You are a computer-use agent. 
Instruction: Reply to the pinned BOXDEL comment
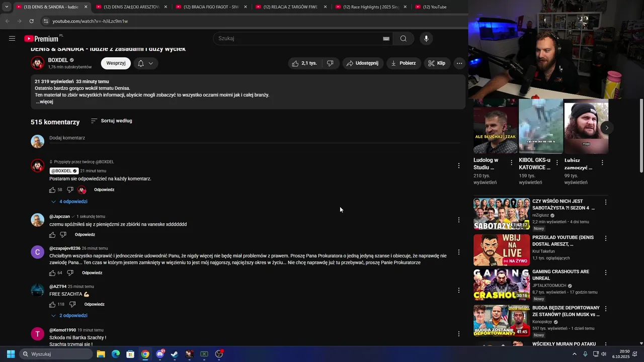click(104, 190)
